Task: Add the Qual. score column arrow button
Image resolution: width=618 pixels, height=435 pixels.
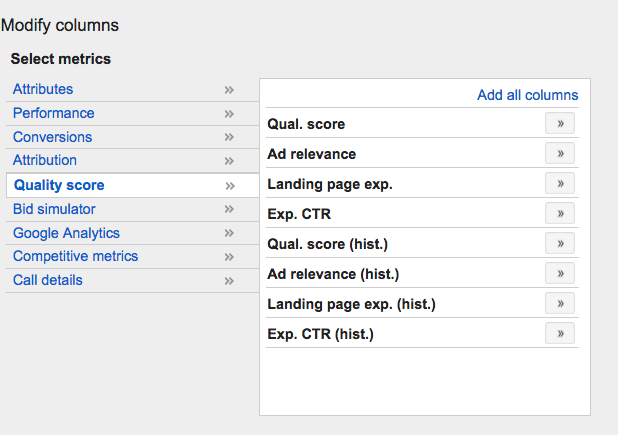Action: 560,123
